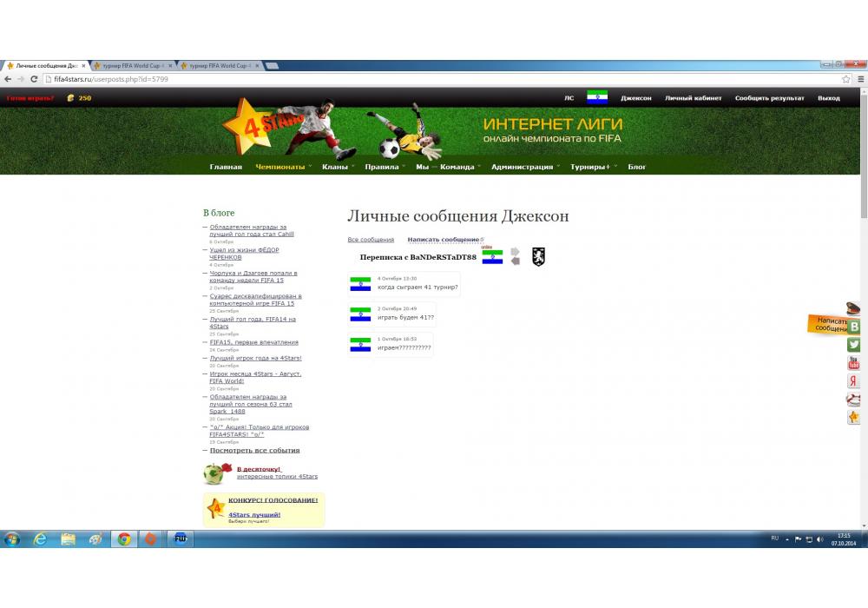
Task: Open the Все сообщения link
Action: pyautogui.click(x=371, y=240)
